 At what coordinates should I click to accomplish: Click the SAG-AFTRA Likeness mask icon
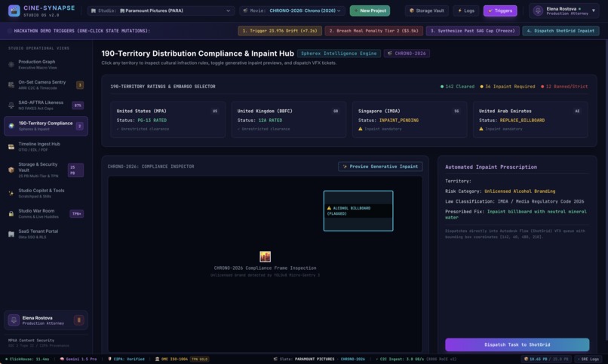11,106
